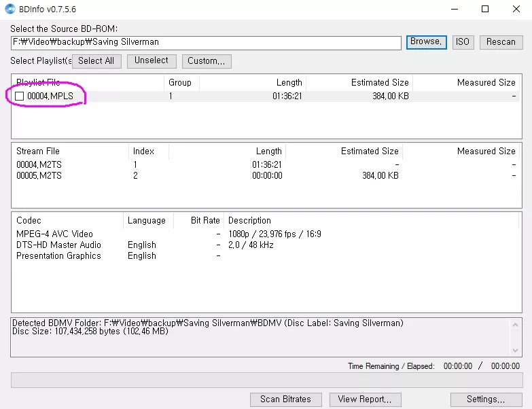Screen dimensions: 532x409
Task: Click the Browse button
Action: point(427,42)
